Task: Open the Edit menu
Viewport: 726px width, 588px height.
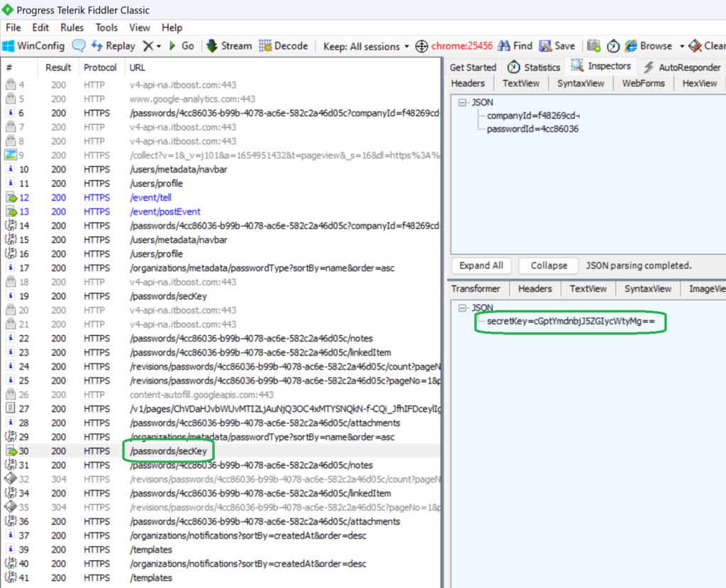Action: pyautogui.click(x=40, y=28)
